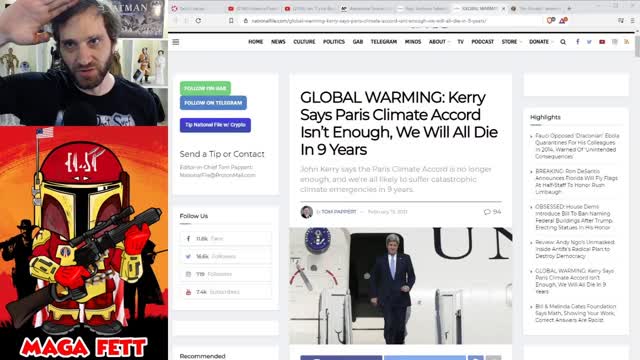Open the GAB navigation item
The height and width of the screenshot is (360, 640).
pos(358,42)
